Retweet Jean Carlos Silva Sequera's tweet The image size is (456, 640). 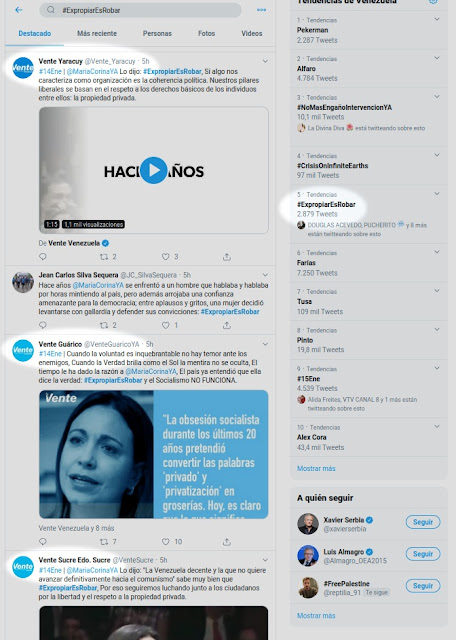(x=105, y=325)
